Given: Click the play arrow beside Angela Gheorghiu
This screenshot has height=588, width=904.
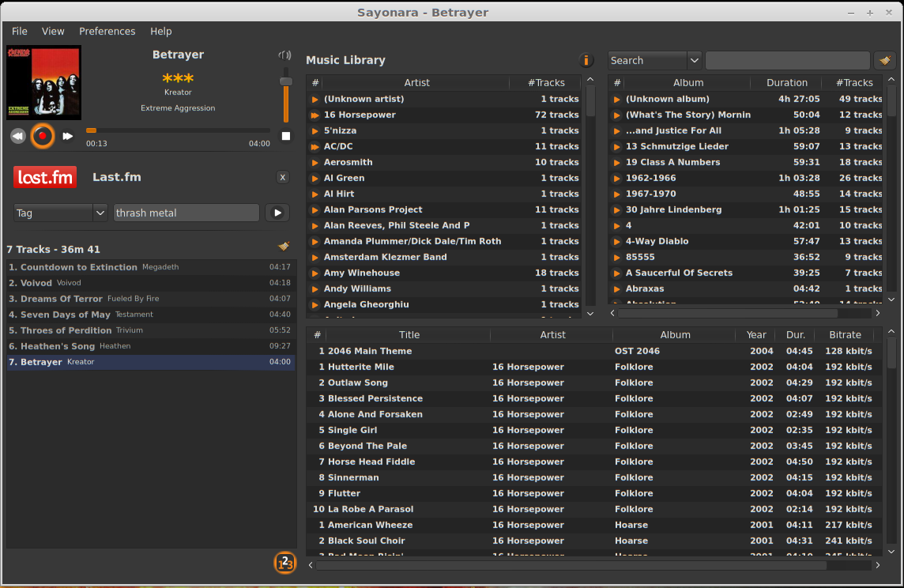Looking at the screenshot, I should tap(315, 305).
